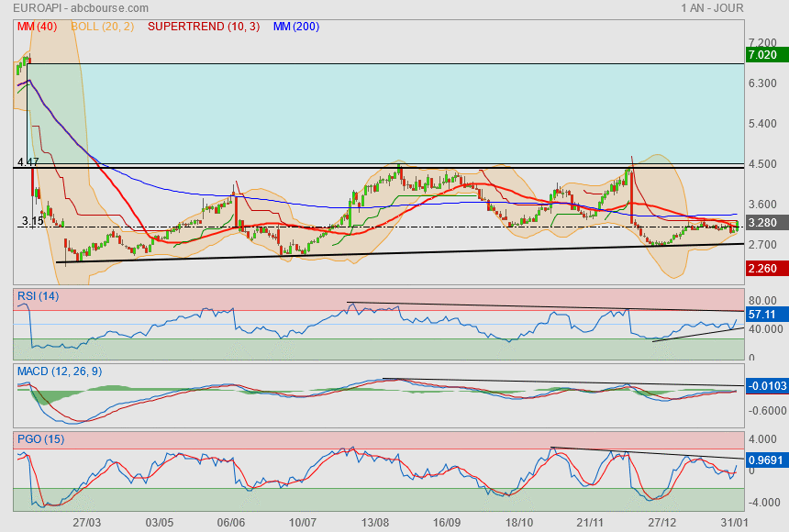This screenshot has height=532, width=789.
Task: Click the 03/05 date on time axis
Action: pyautogui.click(x=160, y=522)
